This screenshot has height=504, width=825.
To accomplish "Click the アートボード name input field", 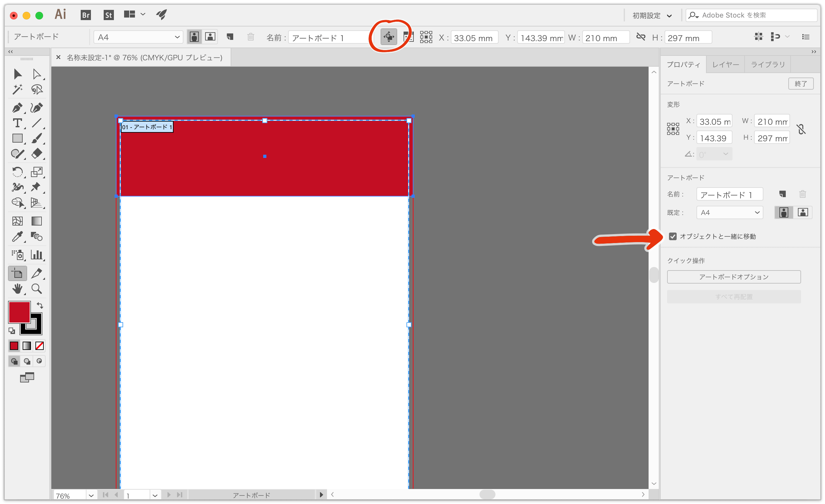I will coord(730,194).
